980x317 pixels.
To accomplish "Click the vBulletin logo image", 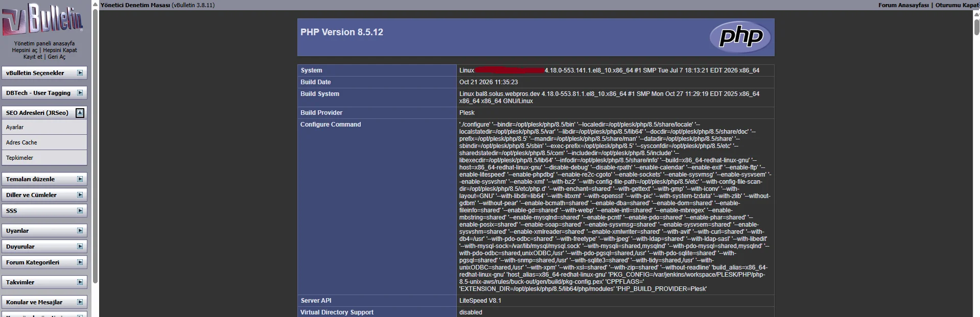I will click(42, 19).
